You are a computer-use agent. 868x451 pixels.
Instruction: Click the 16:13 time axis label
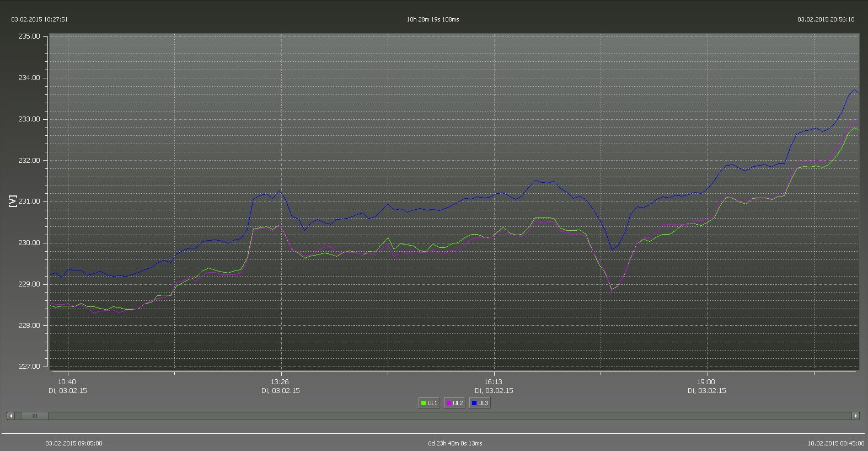point(494,382)
